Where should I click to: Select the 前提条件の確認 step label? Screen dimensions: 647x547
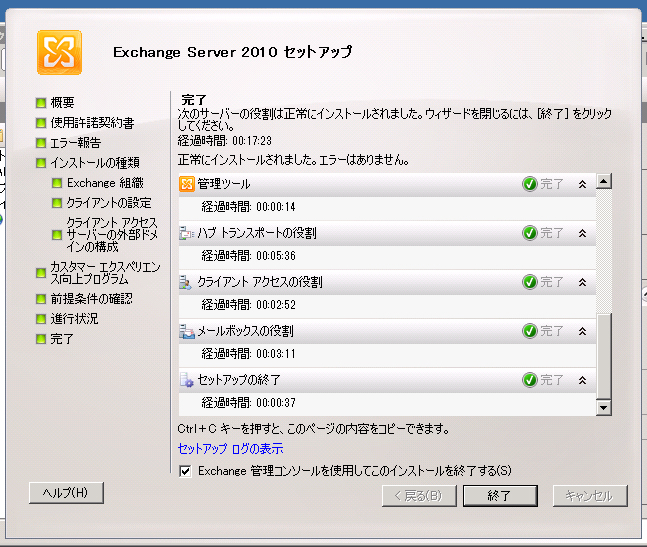pos(92,299)
